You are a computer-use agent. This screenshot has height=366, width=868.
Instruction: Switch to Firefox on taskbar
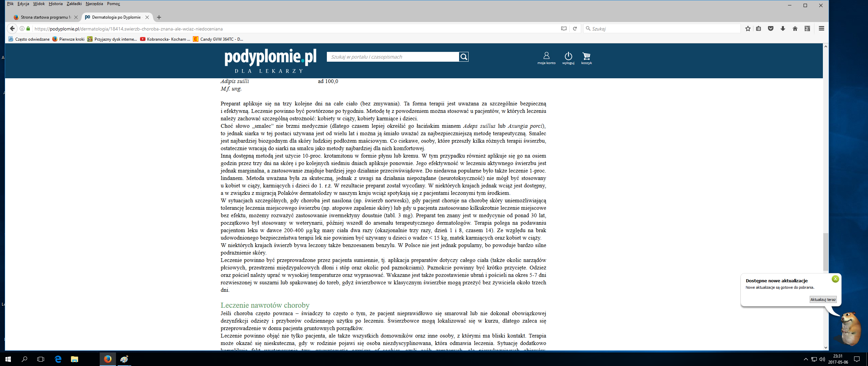[108, 359]
